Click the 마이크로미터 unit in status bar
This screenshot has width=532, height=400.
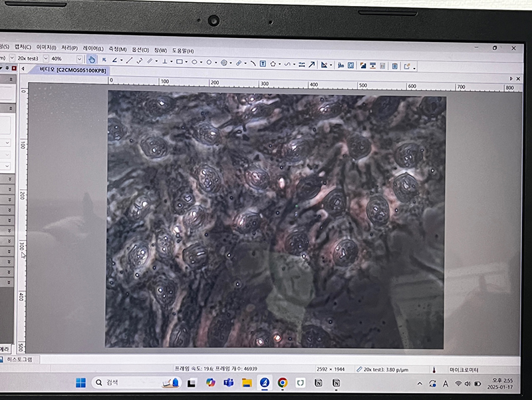coord(464,369)
